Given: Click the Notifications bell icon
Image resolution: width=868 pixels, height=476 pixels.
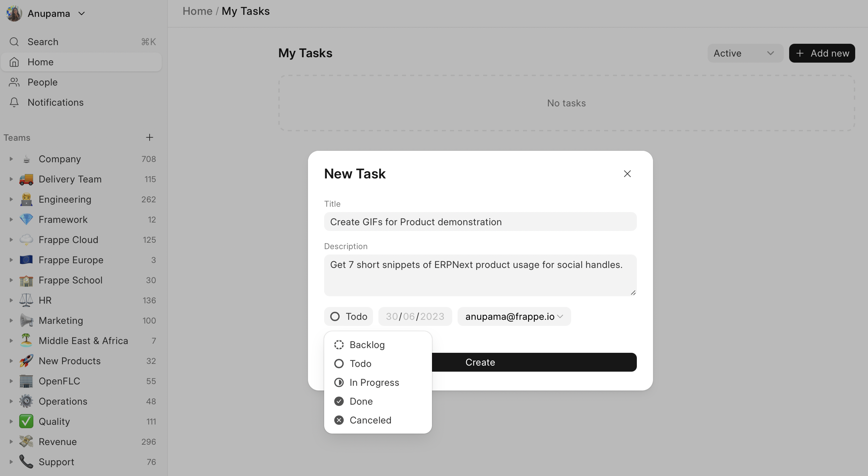Looking at the screenshot, I should click(x=14, y=102).
